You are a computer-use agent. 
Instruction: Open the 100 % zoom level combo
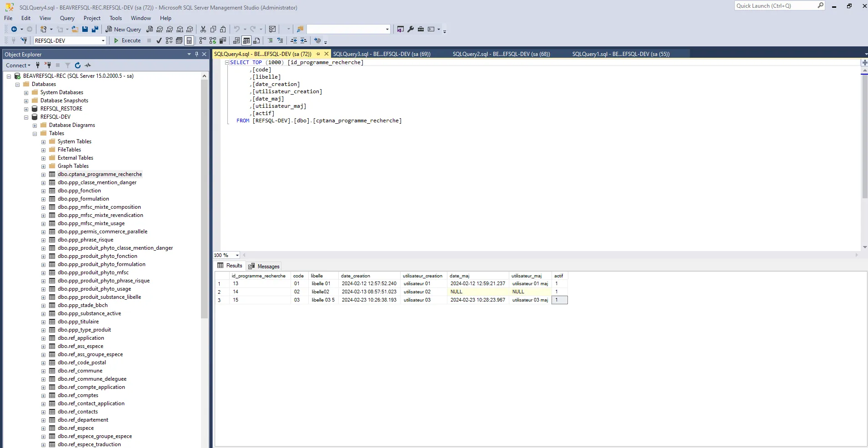pyautogui.click(x=237, y=255)
